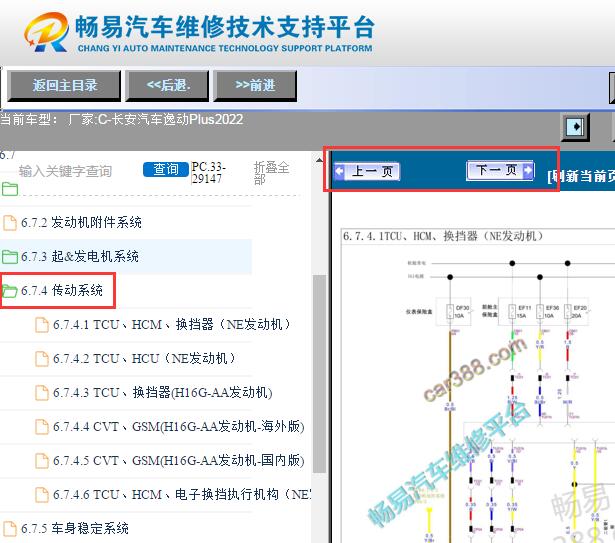Click the open folder icon of 6.7.4
This screenshot has height=543, width=615.
tap(10, 291)
